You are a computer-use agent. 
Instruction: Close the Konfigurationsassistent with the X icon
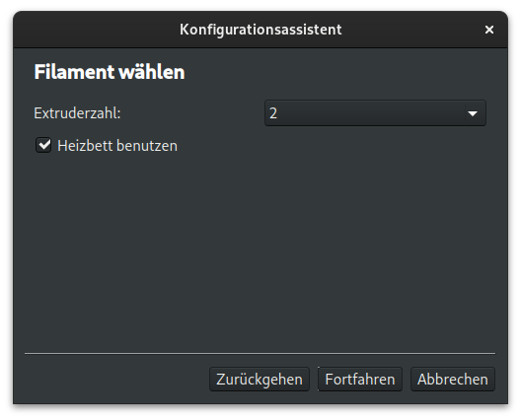(488, 30)
